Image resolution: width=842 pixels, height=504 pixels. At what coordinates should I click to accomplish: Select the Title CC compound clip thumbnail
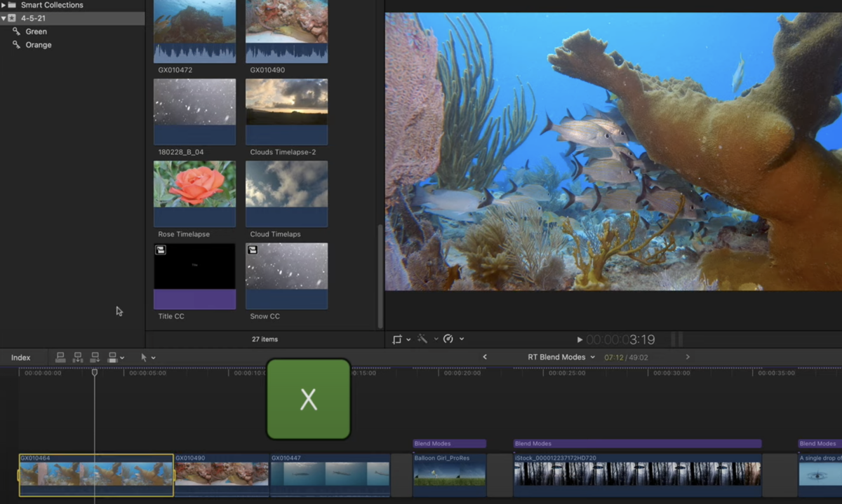point(195,276)
